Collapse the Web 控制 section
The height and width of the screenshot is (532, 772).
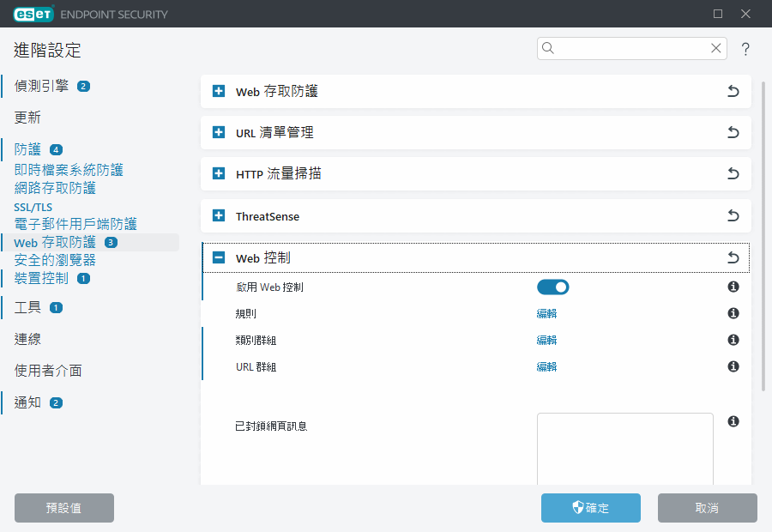point(217,257)
